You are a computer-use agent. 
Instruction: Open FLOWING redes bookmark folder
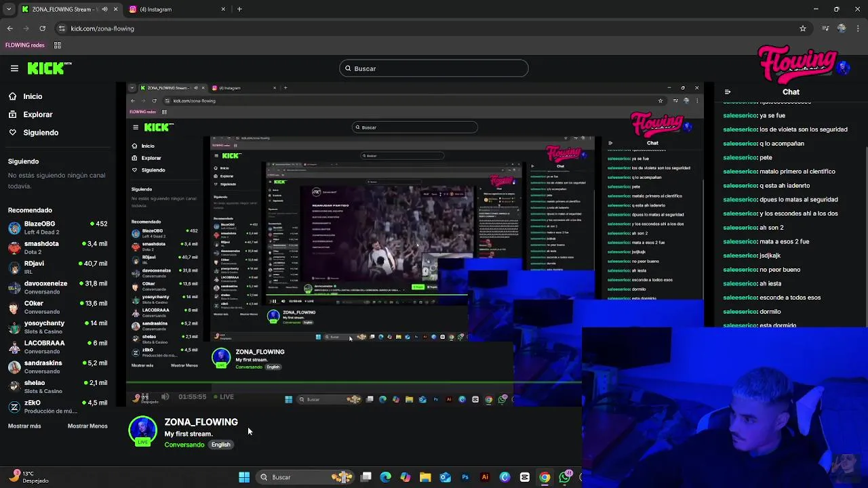[x=25, y=45]
